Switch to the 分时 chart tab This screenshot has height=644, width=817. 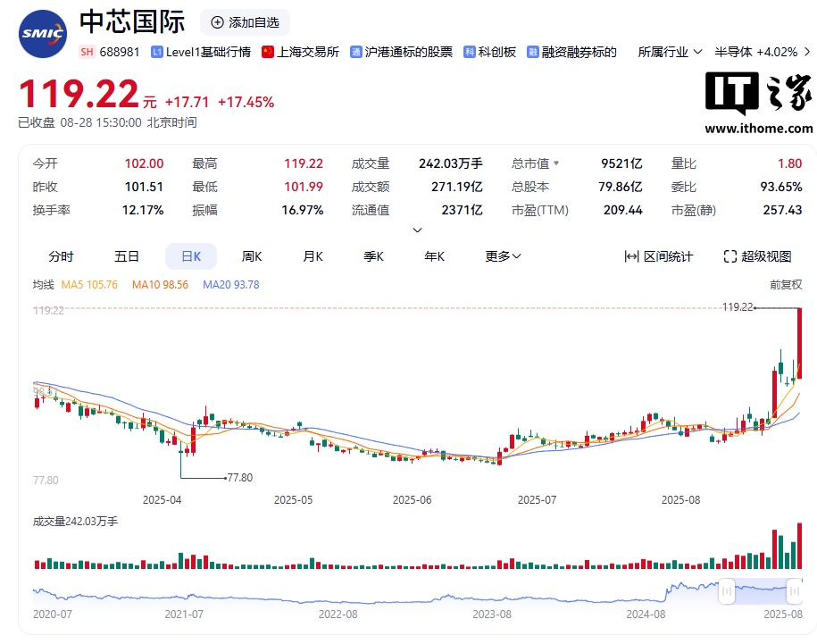click(61, 256)
